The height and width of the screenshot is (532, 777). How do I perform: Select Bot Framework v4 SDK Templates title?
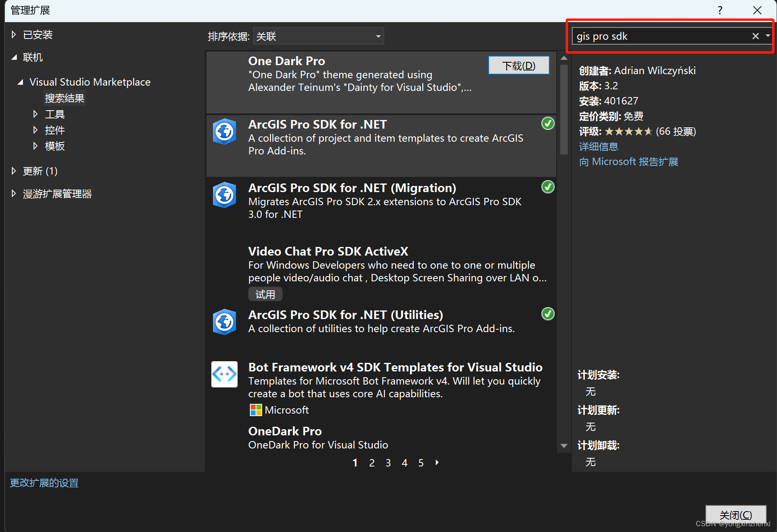click(x=395, y=367)
